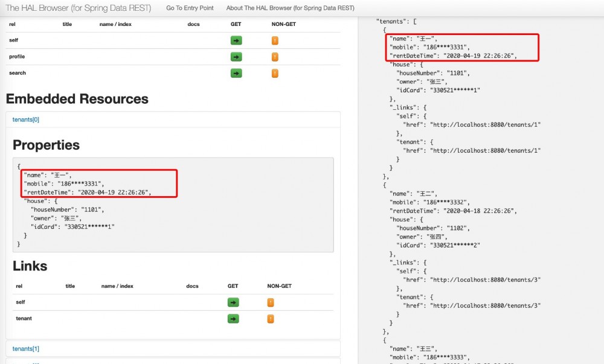Open About The HAL Browser page
This screenshot has height=364, width=604.
pos(290,8)
